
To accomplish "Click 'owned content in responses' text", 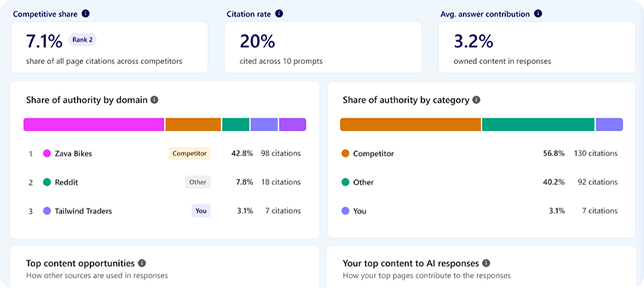I will [502, 62].
